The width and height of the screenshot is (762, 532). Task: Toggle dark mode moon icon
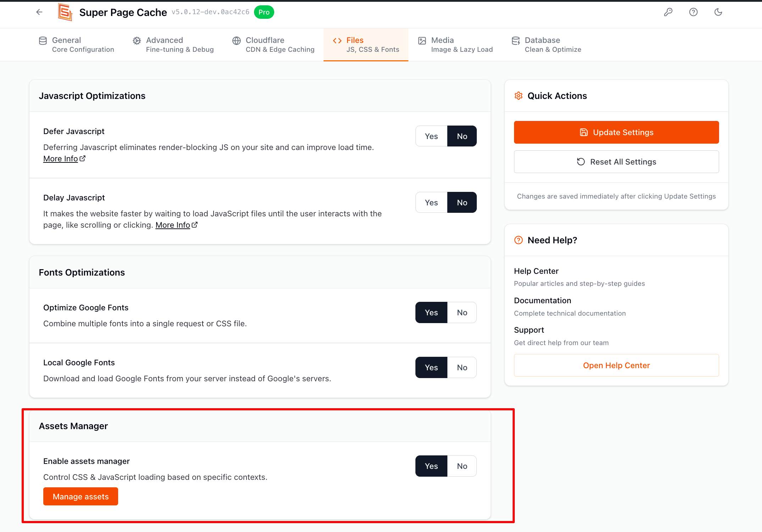pos(718,12)
